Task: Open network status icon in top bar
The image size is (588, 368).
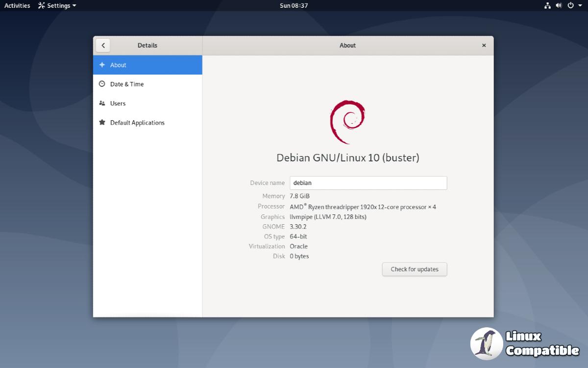Action: point(547,5)
